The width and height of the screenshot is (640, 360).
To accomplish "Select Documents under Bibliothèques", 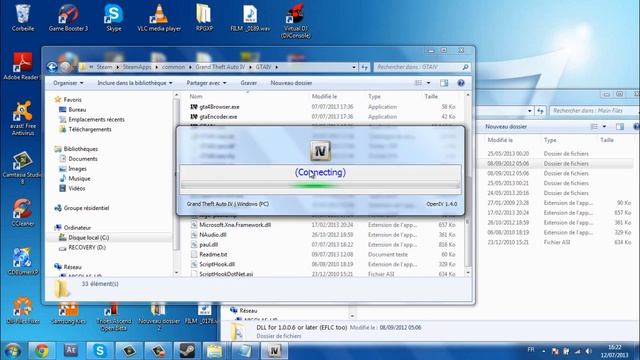I will pyautogui.click(x=83, y=159).
